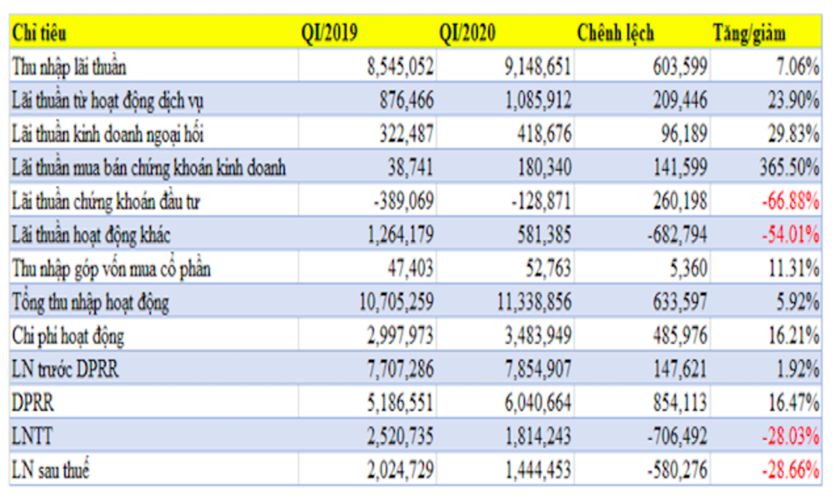Image resolution: width=840 pixels, height=504 pixels.
Task: Select the QI/2019 column header
Action: 329,34
